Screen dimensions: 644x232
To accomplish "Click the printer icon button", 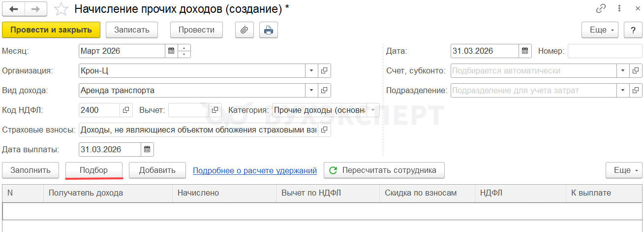I will 268,30.
